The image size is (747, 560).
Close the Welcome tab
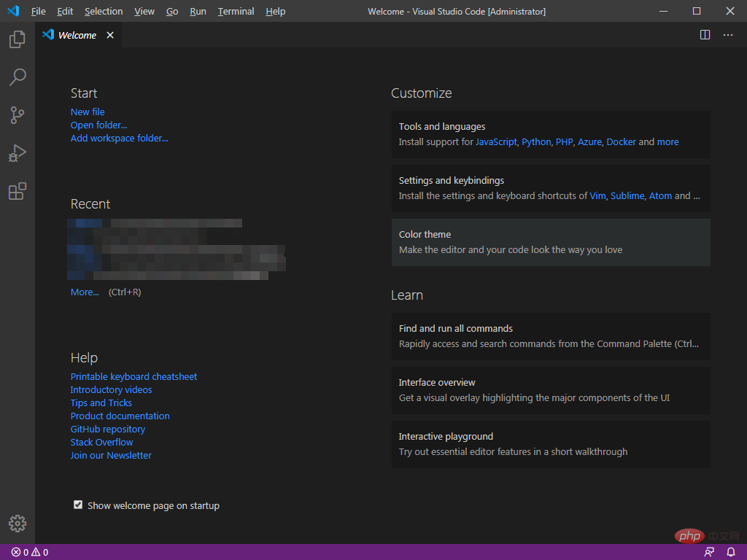click(x=110, y=35)
